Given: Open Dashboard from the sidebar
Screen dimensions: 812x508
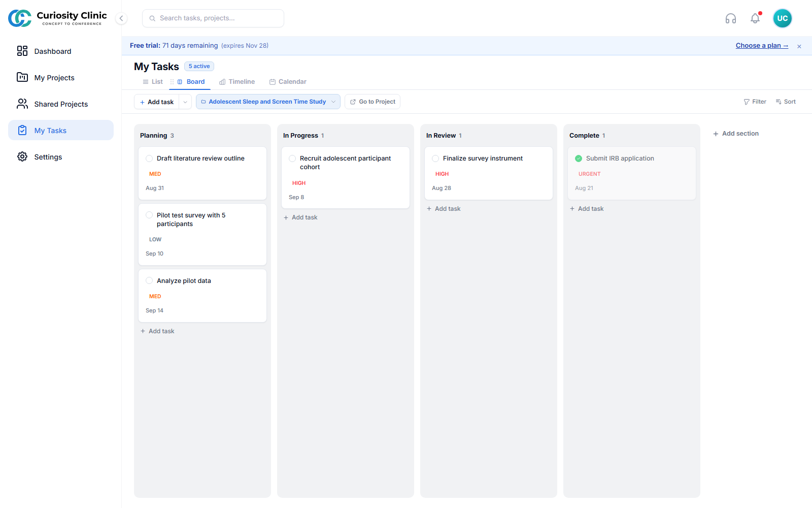Looking at the screenshot, I should pos(61,51).
